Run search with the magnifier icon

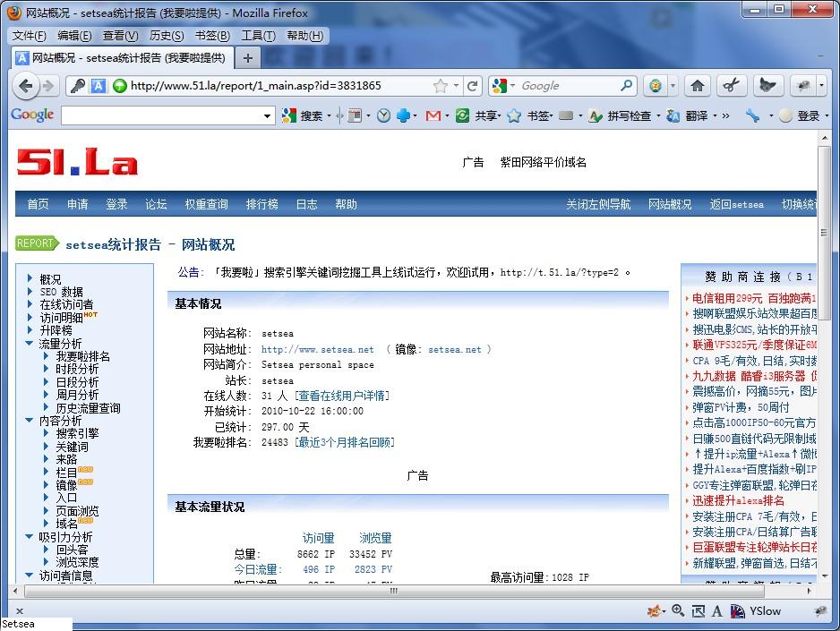(x=626, y=85)
